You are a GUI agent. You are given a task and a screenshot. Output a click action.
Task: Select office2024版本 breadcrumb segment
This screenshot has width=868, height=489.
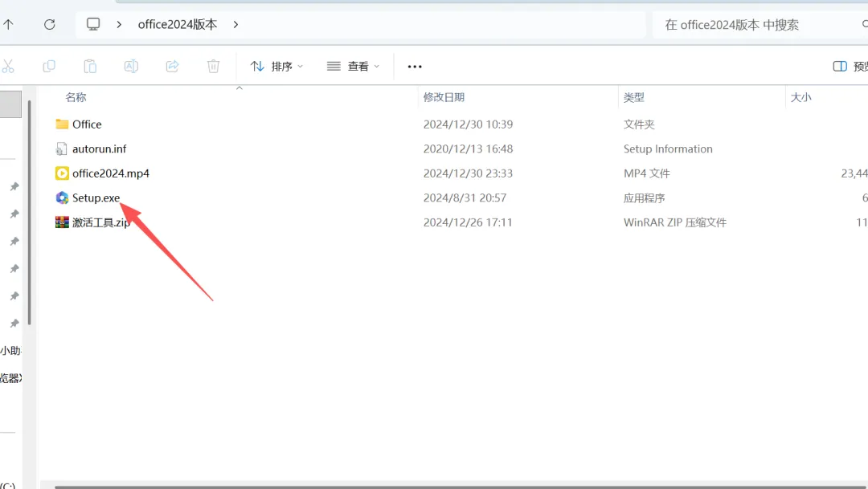(177, 24)
